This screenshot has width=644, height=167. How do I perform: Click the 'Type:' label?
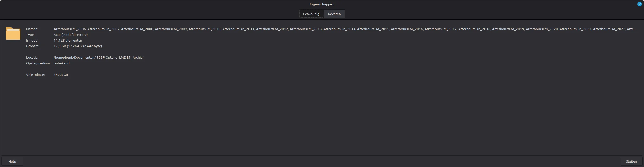tap(30, 35)
